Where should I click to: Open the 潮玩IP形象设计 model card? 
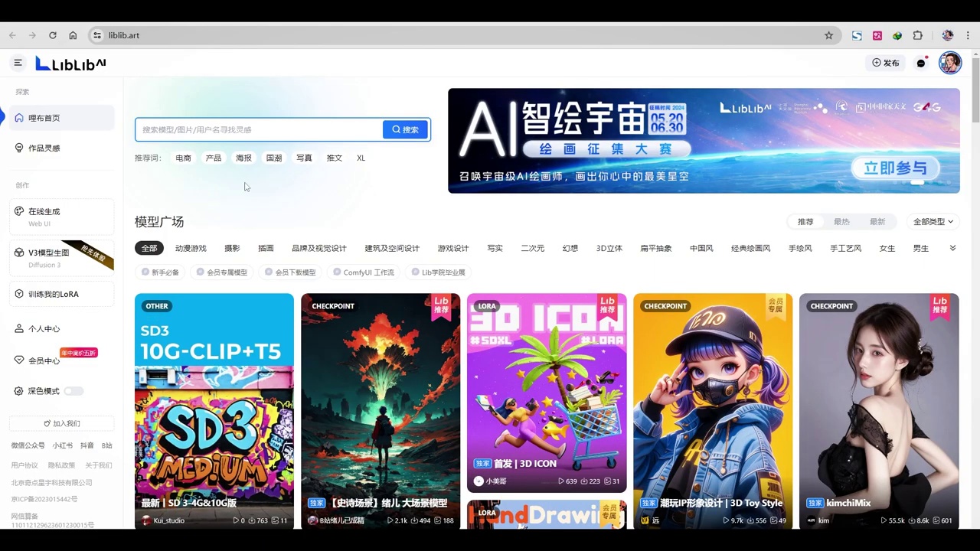click(713, 411)
